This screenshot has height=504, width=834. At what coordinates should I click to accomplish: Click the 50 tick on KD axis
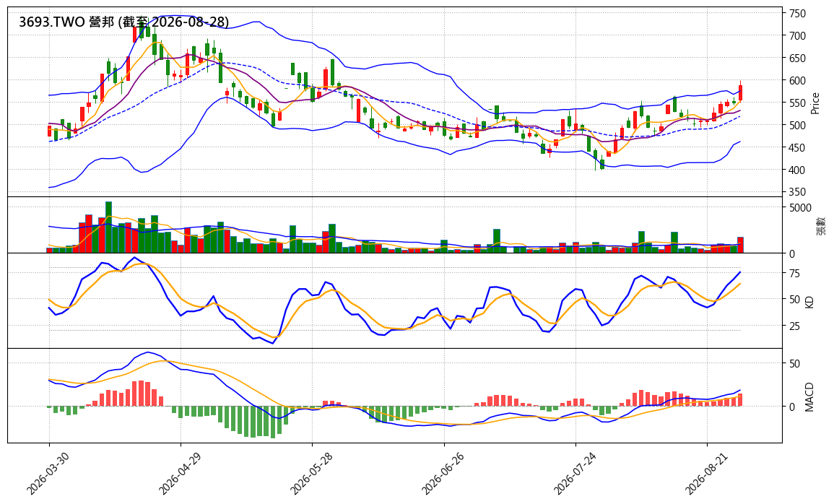794,300
